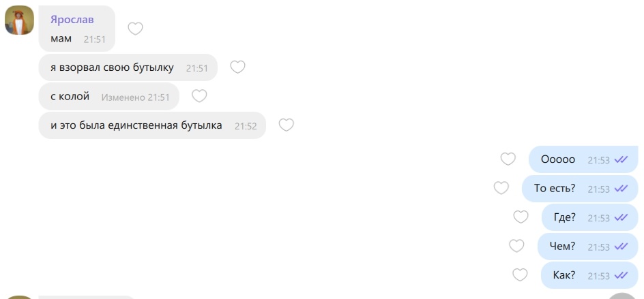Select the outgoing "Где?" message bubble
The width and height of the screenshot is (644, 299).
(x=590, y=217)
